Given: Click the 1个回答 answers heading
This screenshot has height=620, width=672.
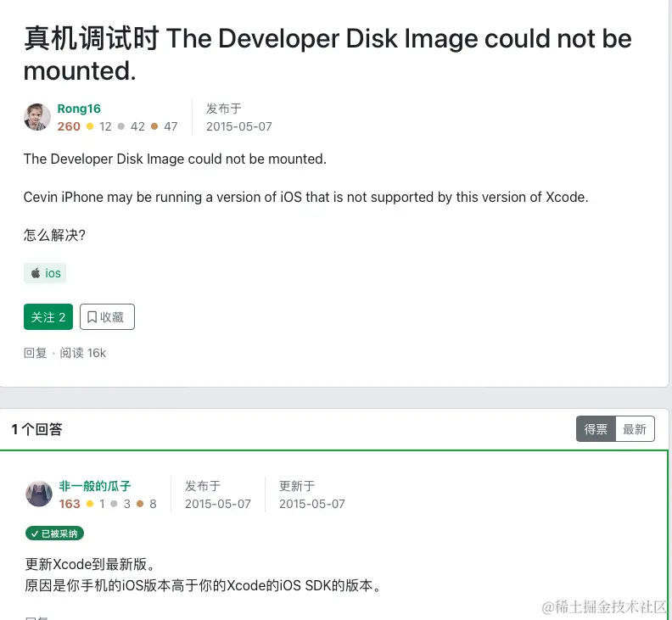Looking at the screenshot, I should coord(36,429).
